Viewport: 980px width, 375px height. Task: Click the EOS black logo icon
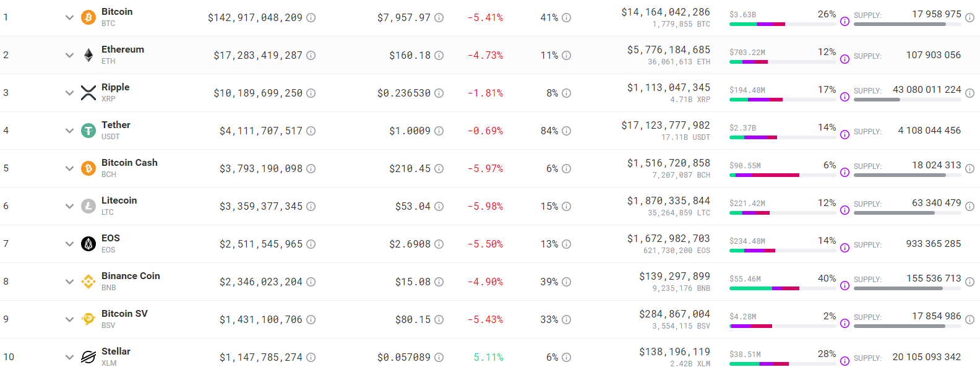tap(88, 244)
